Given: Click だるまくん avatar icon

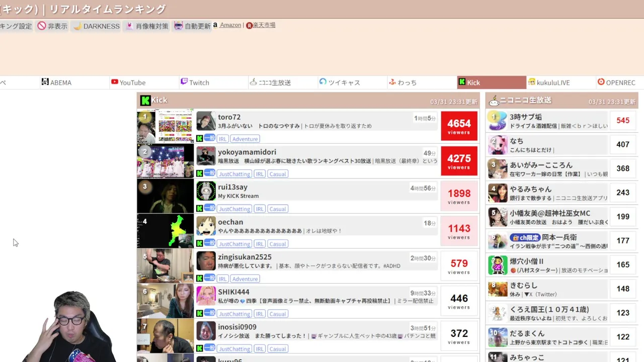Looking at the screenshot, I should click(x=497, y=337).
